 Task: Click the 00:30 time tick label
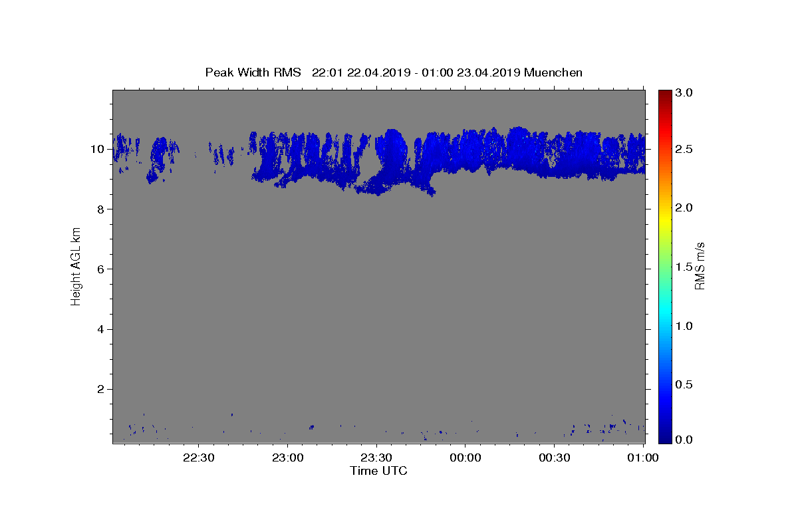pyautogui.click(x=555, y=458)
